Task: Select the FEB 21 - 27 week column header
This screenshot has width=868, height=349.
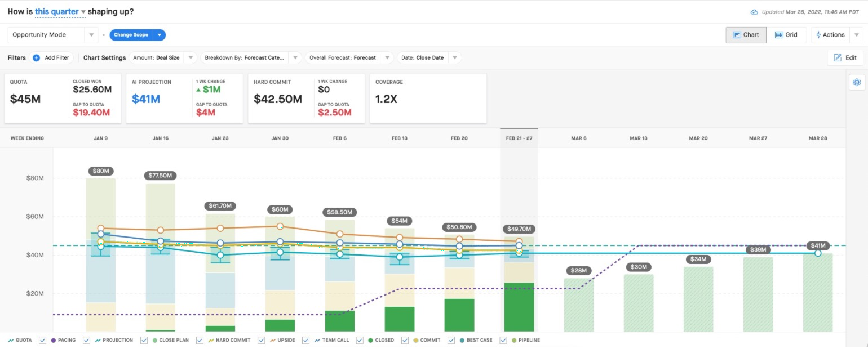Action: tap(519, 138)
